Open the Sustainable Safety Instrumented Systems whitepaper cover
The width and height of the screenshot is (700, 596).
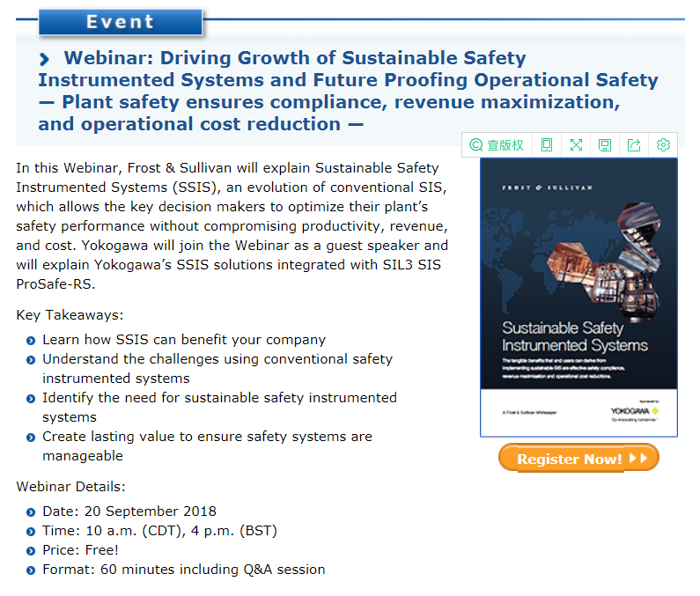point(578,298)
